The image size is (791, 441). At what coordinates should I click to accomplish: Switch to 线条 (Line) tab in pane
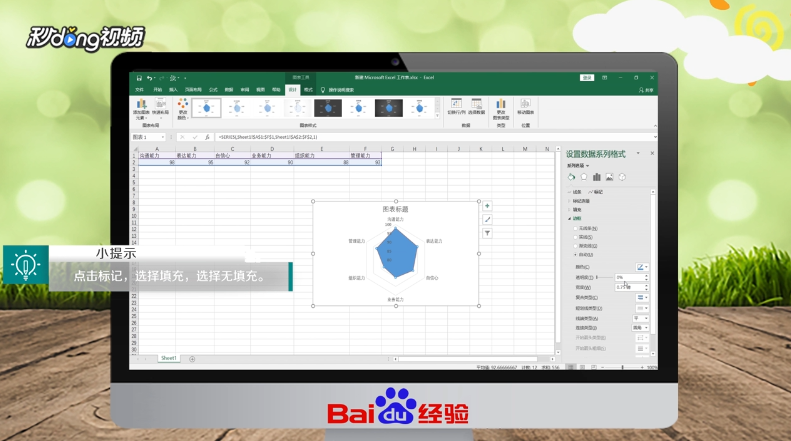click(x=575, y=192)
